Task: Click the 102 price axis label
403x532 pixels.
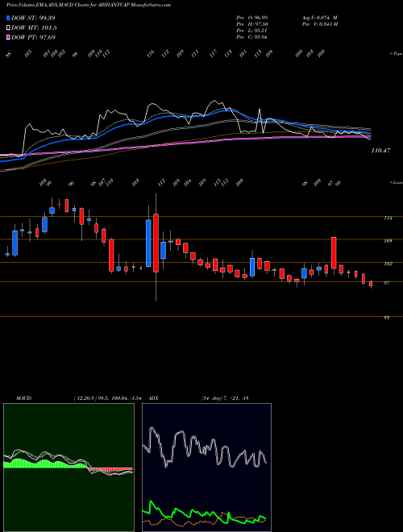Action: coord(388,264)
